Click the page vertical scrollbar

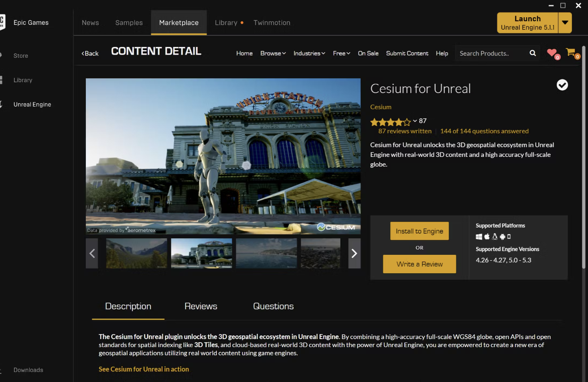[584, 156]
